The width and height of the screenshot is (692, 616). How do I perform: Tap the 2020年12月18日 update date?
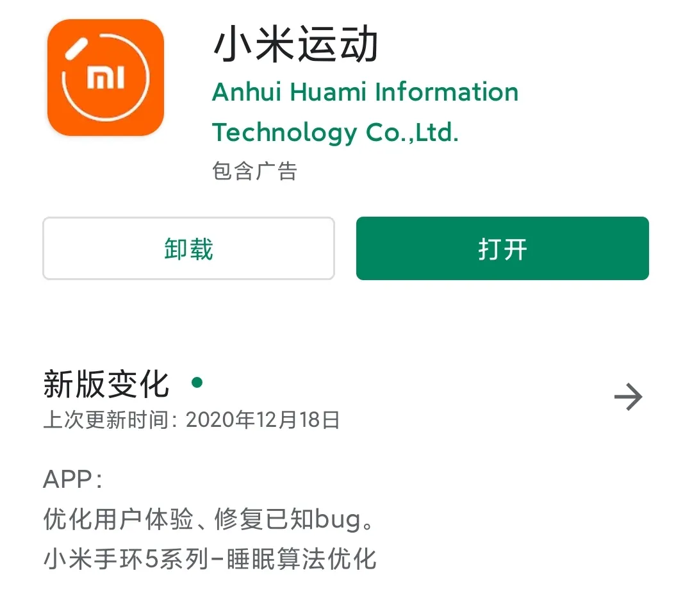click(x=263, y=419)
